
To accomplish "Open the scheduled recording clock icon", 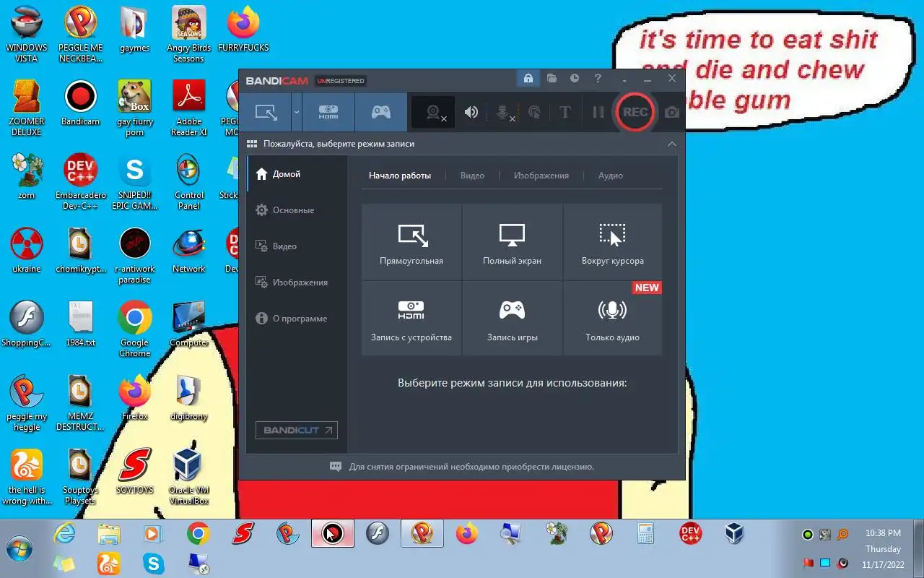I will (x=575, y=78).
